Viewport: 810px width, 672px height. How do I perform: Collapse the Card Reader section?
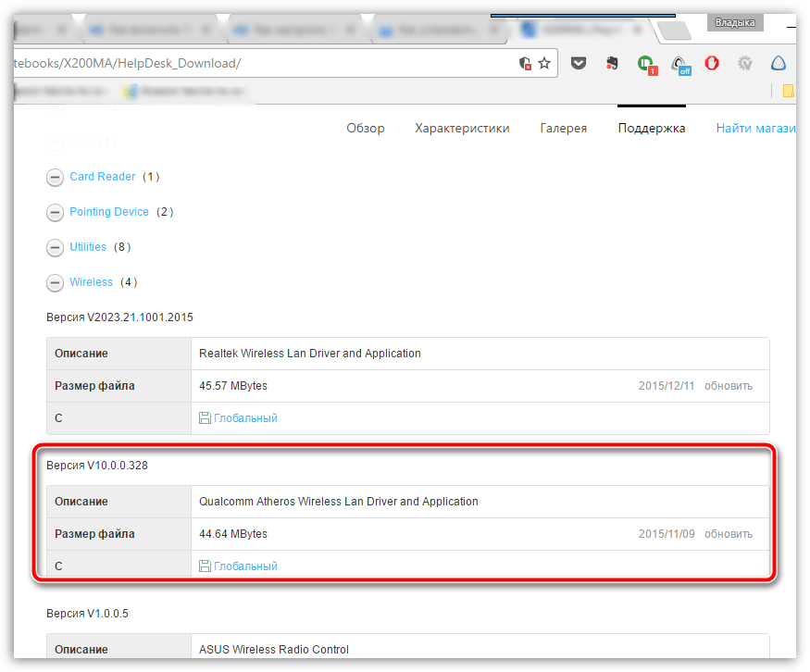(55, 178)
